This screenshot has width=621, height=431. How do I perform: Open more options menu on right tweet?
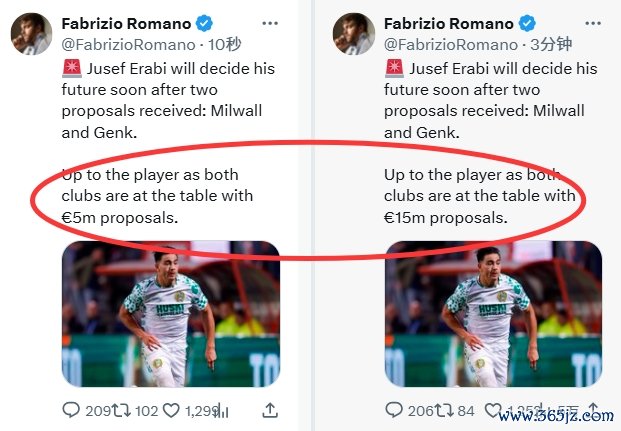[593, 22]
